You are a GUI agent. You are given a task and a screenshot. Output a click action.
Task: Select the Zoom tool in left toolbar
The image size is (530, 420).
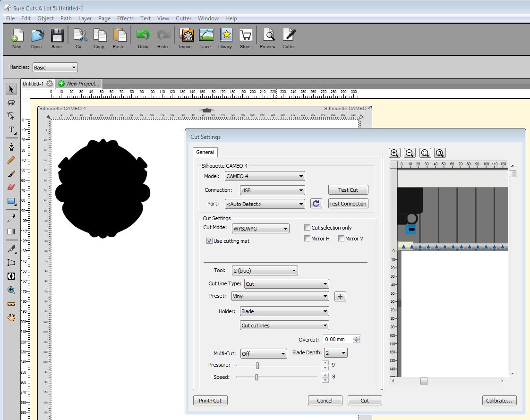point(11,290)
